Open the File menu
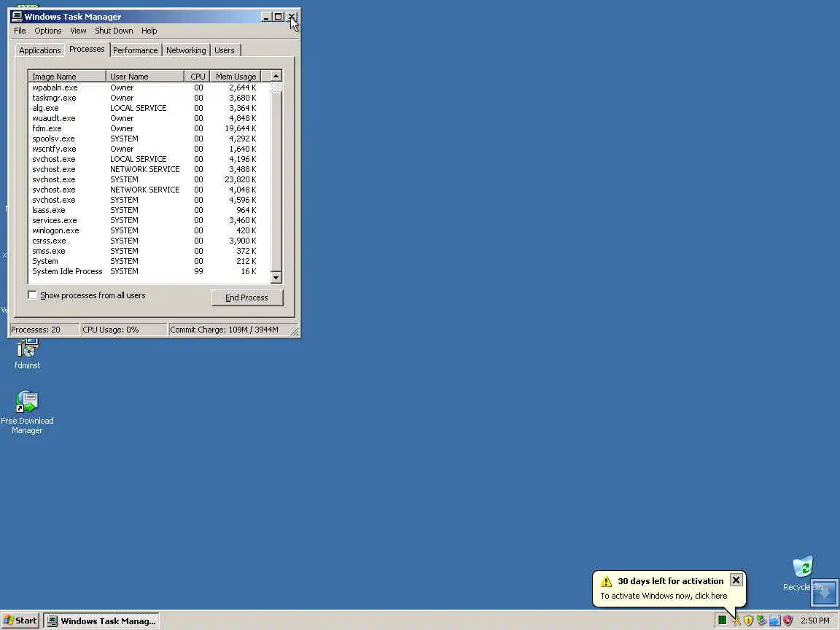Screen dimensions: 840x630 (20, 31)
